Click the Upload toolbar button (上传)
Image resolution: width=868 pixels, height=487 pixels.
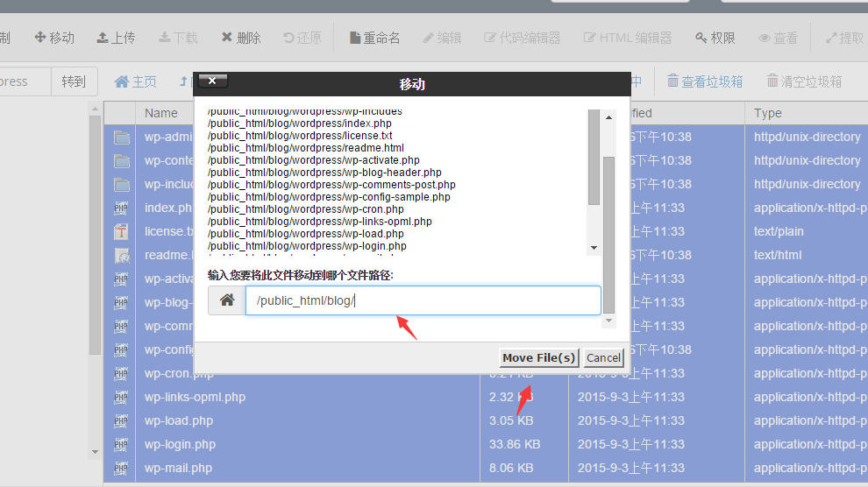pos(116,38)
